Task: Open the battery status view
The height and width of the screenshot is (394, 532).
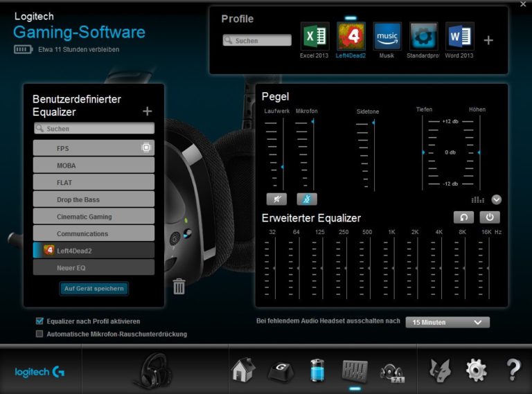Action: point(317,370)
